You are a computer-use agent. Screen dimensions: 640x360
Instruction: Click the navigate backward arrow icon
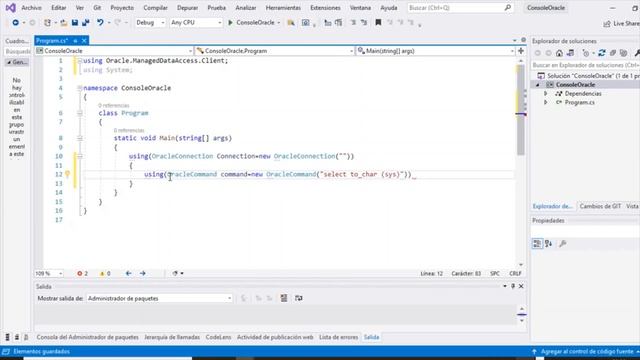(x=16, y=23)
